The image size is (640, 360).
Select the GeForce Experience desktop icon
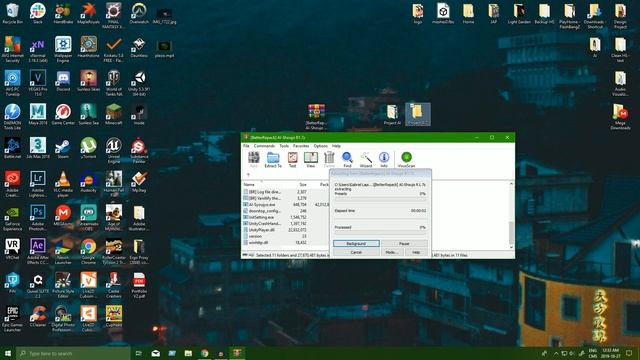click(x=12, y=218)
